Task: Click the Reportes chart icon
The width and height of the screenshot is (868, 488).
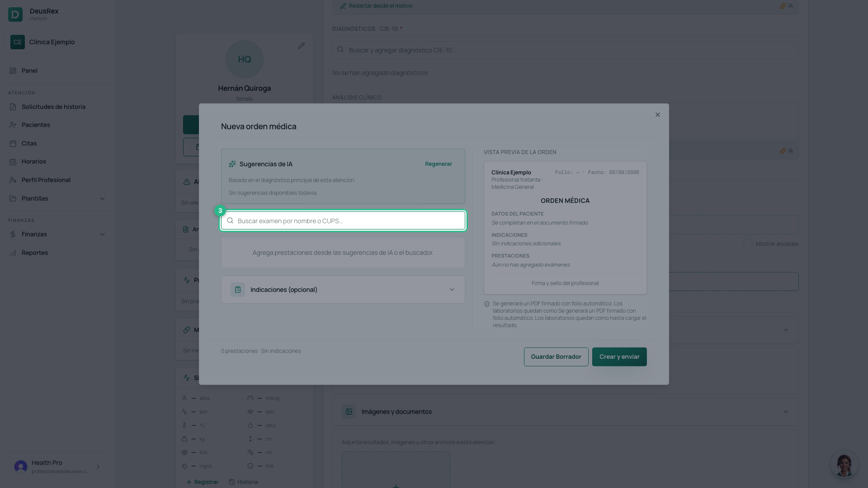Action: 13,253
